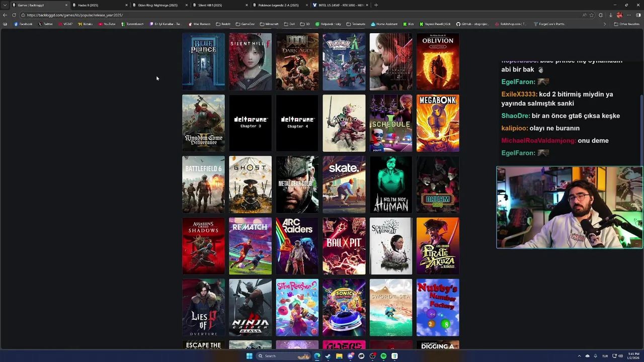Open the Lies of P Overture cover
Screen dimensions: 644x362
click(x=203, y=308)
